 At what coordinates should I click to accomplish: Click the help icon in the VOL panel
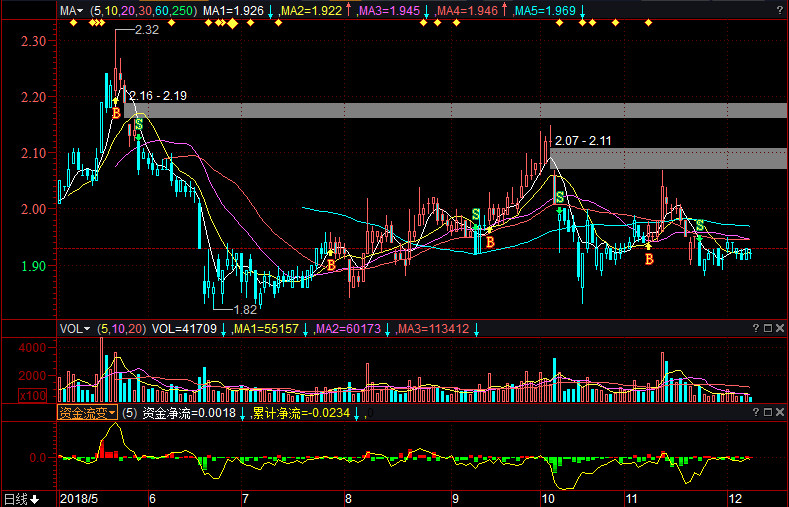click(x=754, y=328)
